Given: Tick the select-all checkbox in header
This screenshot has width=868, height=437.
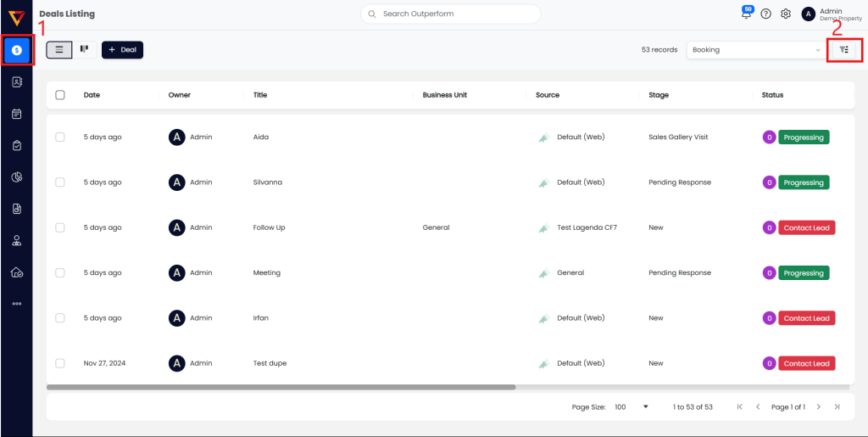Looking at the screenshot, I should click(60, 95).
